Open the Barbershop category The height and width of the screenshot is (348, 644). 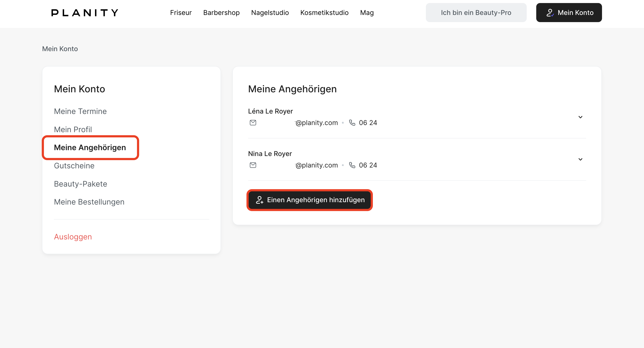click(x=221, y=13)
